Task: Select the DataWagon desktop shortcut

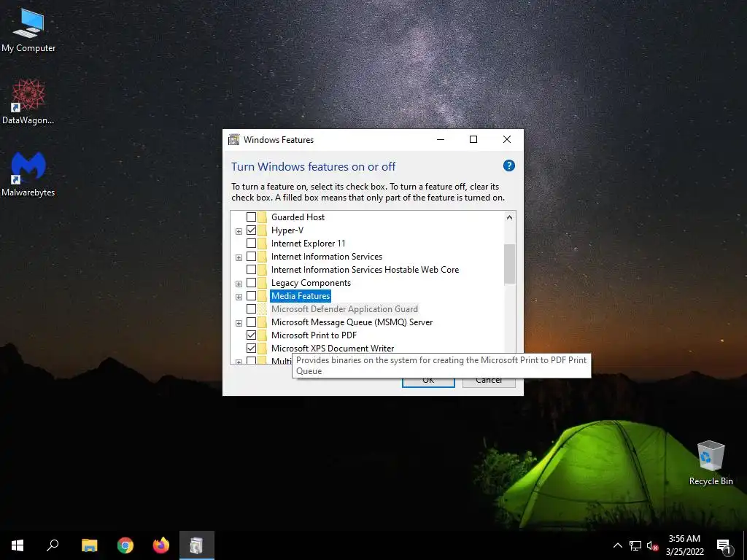Action: (28, 101)
